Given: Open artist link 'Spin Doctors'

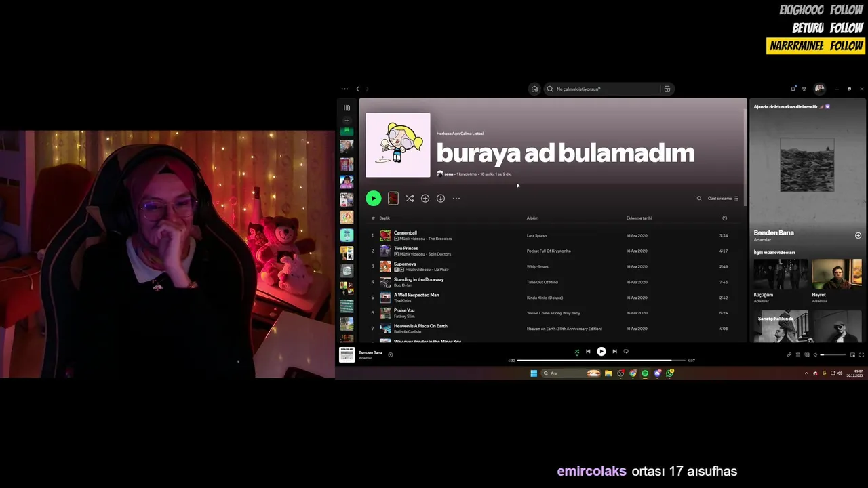Looking at the screenshot, I should [439, 254].
